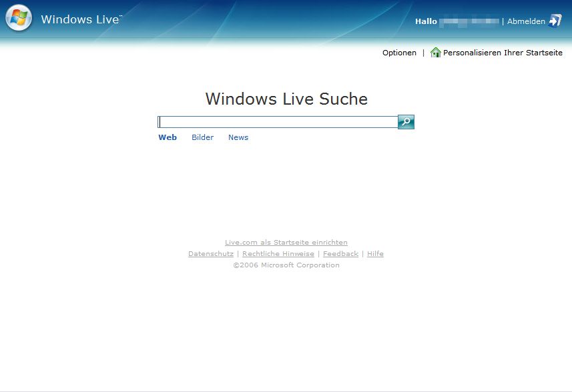
Task: Select the Web search tab
Action: tap(168, 137)
